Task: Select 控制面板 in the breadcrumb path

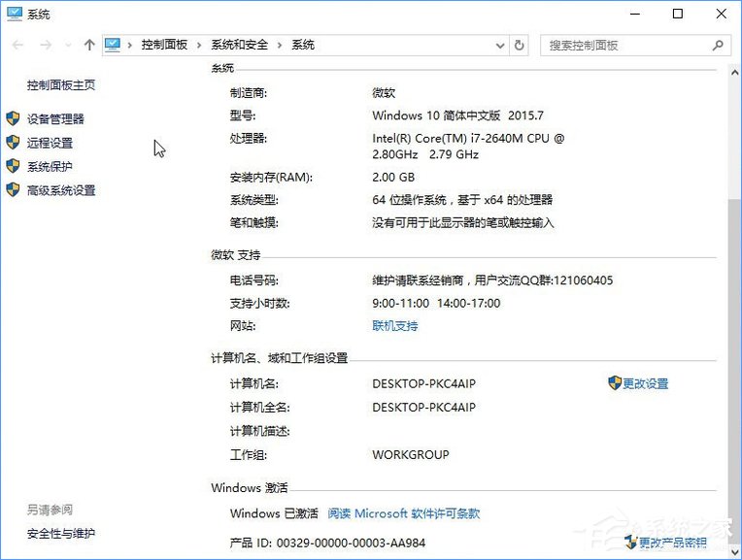Action: tap(164, 45)
